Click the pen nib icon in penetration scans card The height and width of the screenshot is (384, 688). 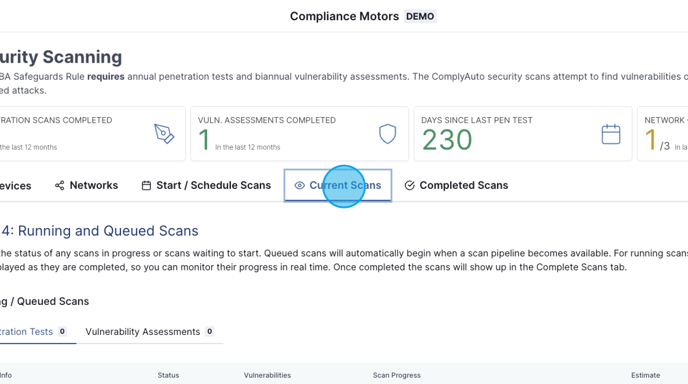tap(164, 134)
